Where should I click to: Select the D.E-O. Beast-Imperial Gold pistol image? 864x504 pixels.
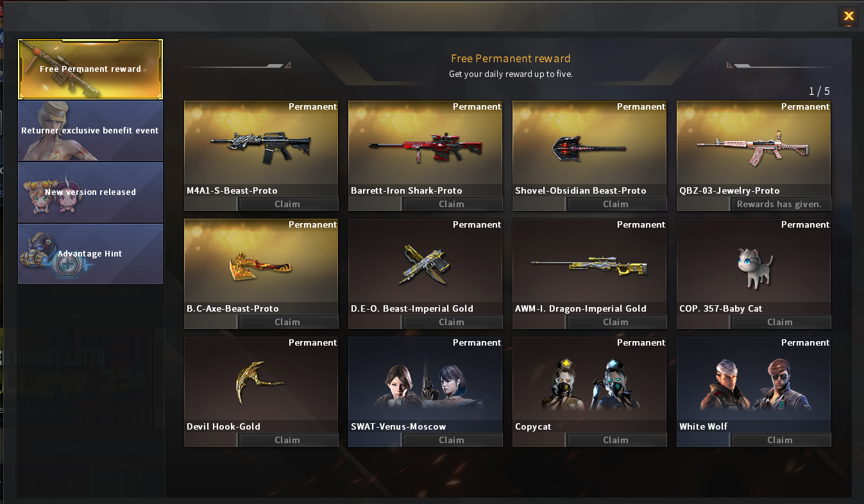coord(425,264)
